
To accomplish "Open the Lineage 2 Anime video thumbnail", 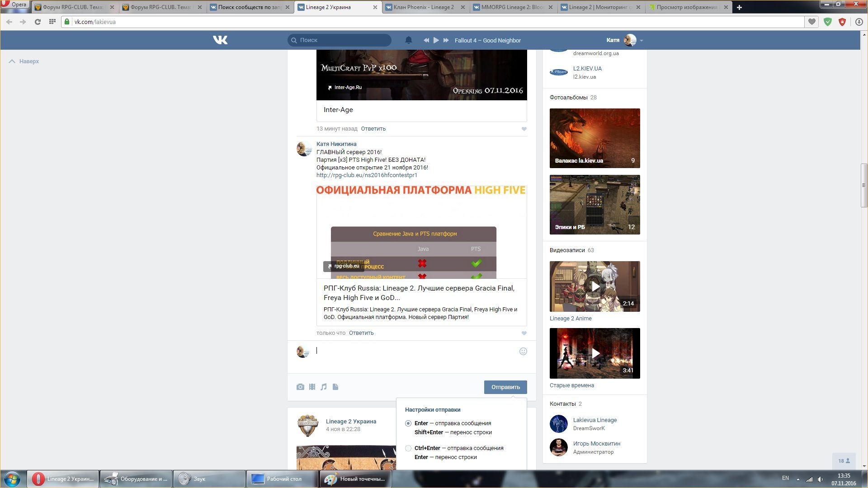I will [594, 286].
